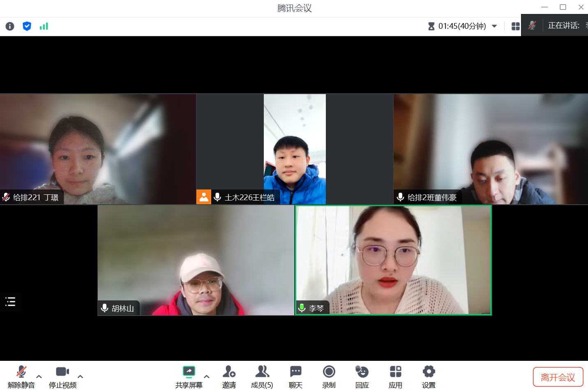Close the 腾讯会议 window
Screen dimensions: 588x390
[x=581, y=7]
